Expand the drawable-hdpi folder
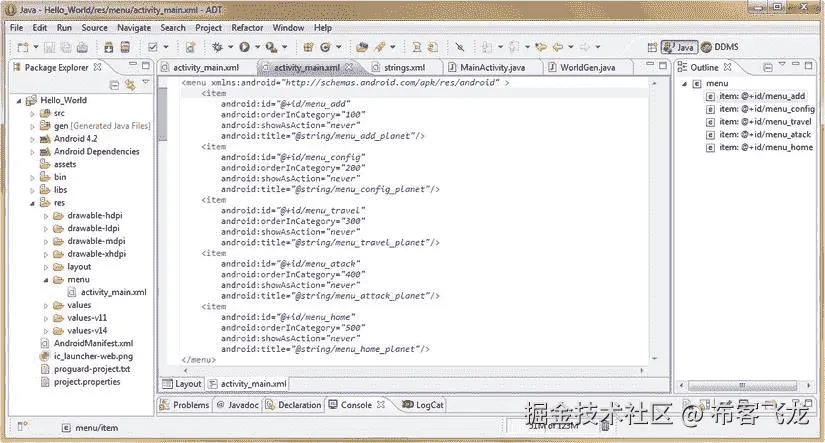825x443 pixels. tap(46, 216)
